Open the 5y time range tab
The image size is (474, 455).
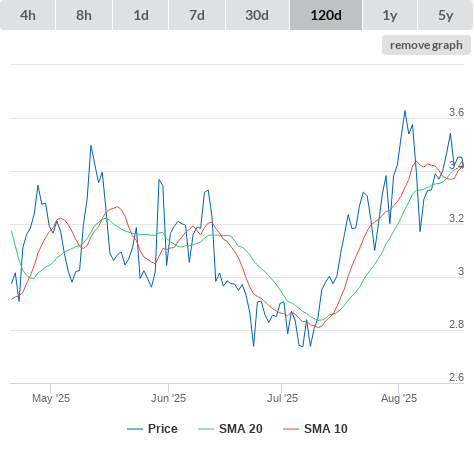pos(445,15)
